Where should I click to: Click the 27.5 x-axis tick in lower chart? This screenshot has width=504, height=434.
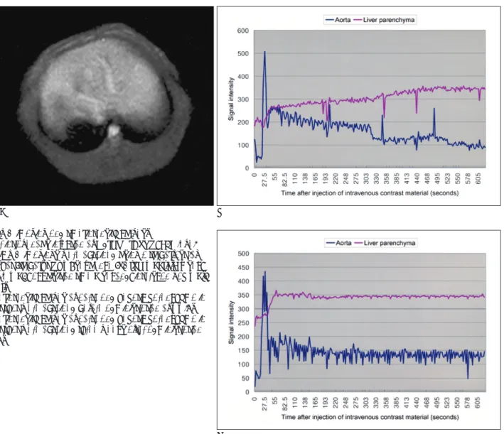[265, 403]
